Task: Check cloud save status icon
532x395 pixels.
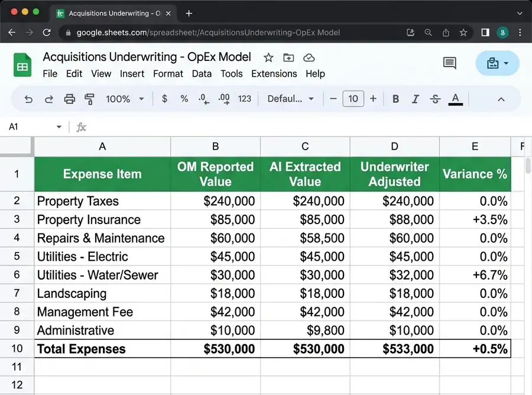Action: 309,58
